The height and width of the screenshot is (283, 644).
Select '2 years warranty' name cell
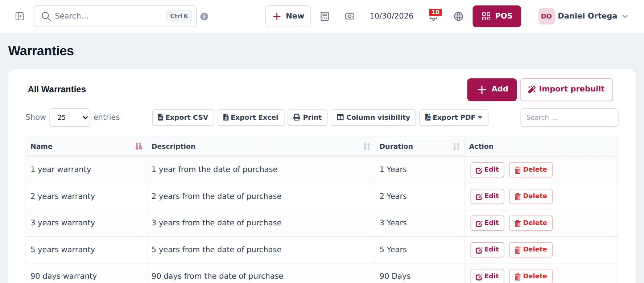coord(86,196)
